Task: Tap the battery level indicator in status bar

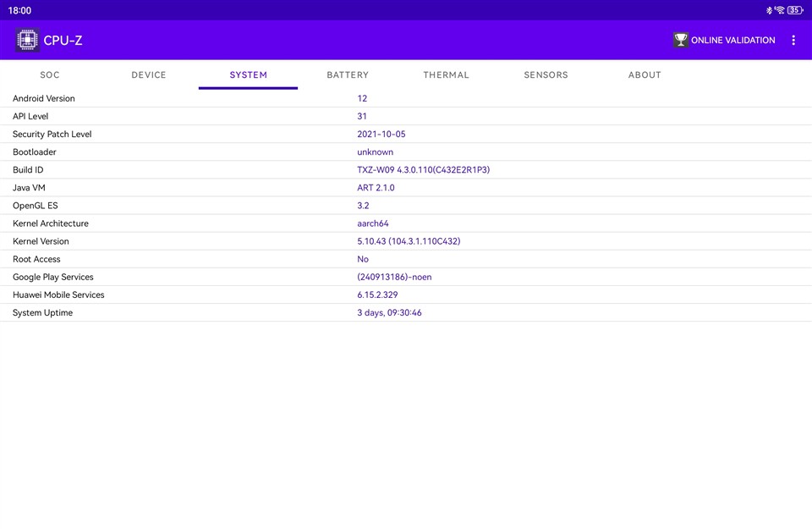Action: coord(795,10)
